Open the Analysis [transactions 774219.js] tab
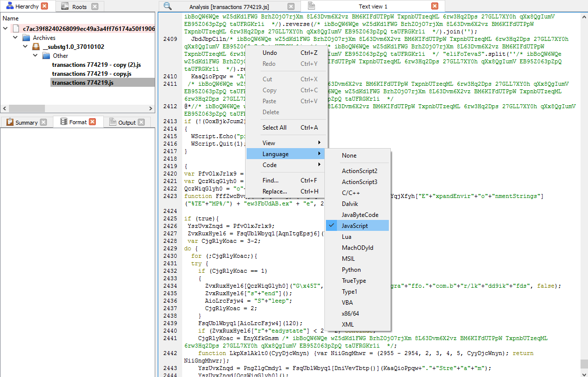The width and height of the screenshot is (588, 377). 230,6
